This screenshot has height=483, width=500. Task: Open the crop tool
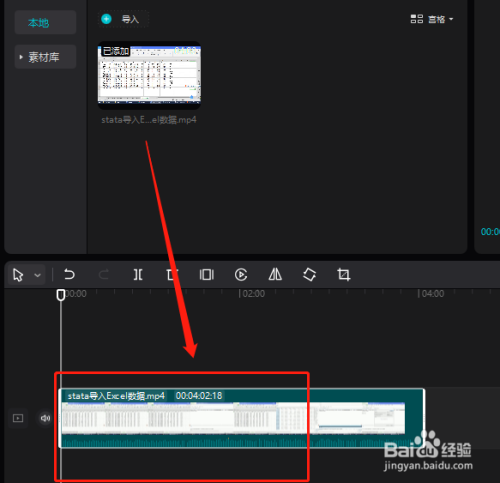344,275
